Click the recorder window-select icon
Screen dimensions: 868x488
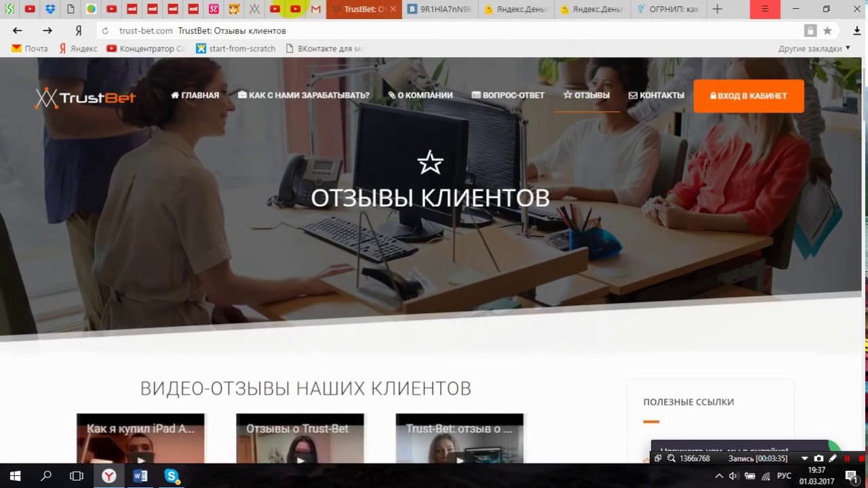[x=658, y=458]
